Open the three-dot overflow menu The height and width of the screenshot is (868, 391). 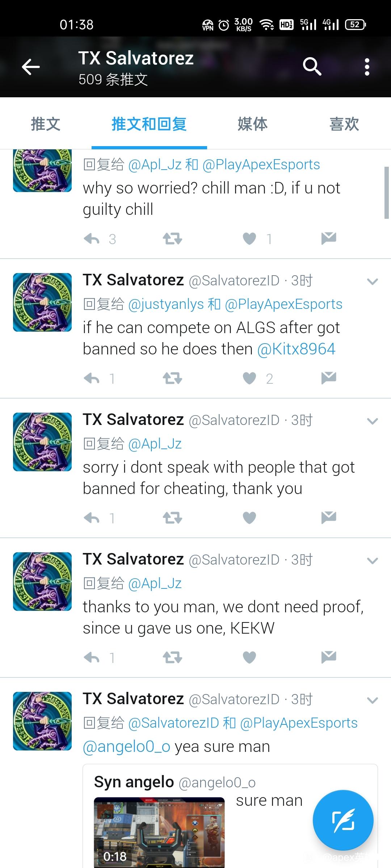pos(367,67)
